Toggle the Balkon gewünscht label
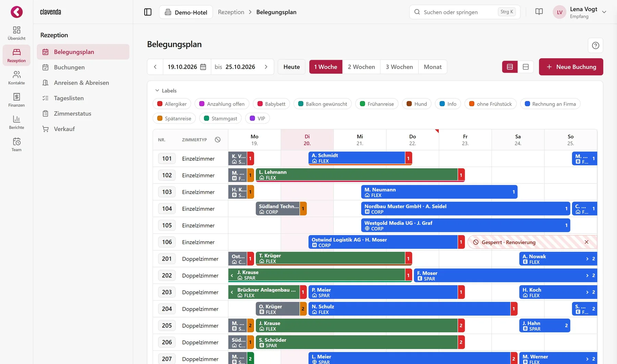The image size is (617, 364). (323, 104)
